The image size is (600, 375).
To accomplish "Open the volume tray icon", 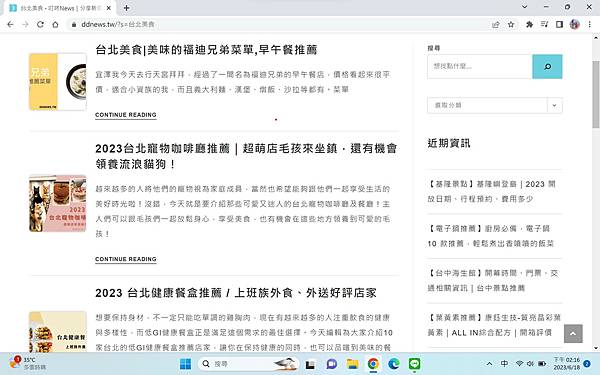I will (530, 364).
